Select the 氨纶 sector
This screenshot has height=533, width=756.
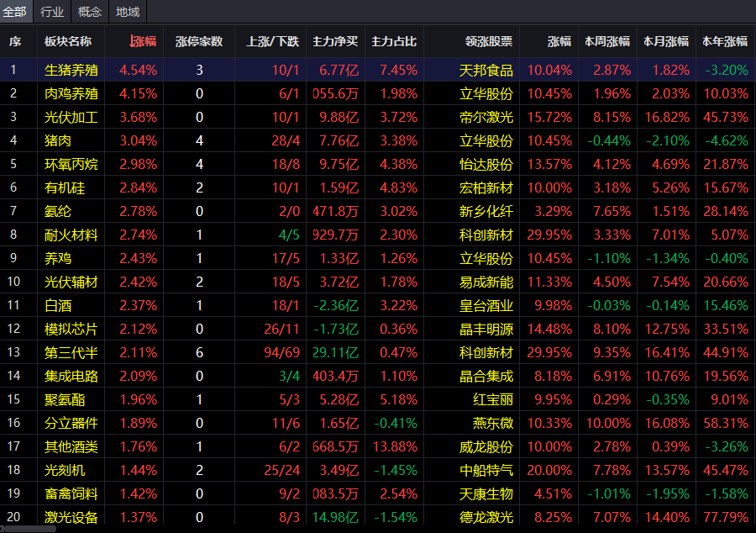[58, 211]
